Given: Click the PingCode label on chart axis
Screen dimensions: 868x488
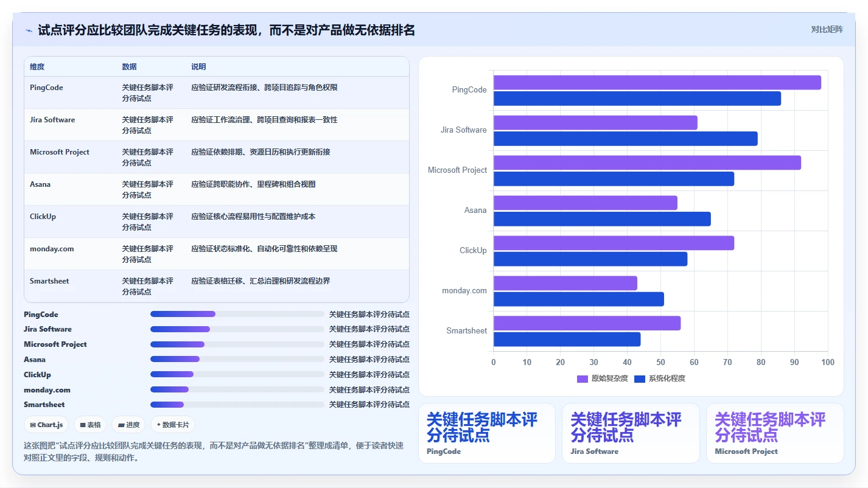Looking at the screenshot, I should pos(469,90).
